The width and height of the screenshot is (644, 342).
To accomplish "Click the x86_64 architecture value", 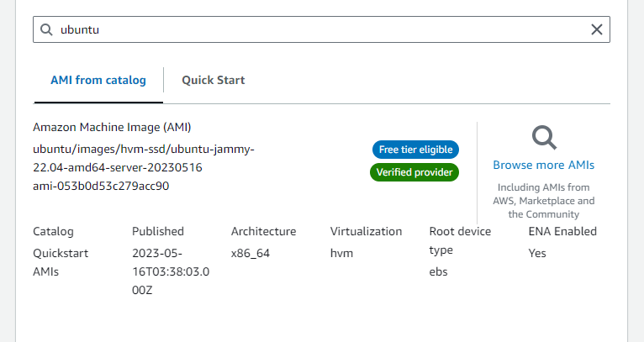I will pyautogui.click(x=249, y=252).
